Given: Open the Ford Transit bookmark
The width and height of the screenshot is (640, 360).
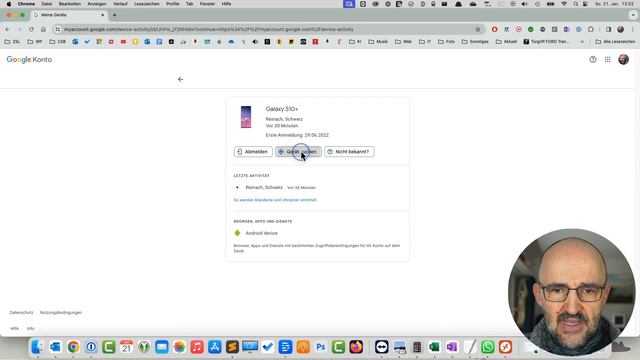Looking at the screenshot, I should click(x=546, y=42).
